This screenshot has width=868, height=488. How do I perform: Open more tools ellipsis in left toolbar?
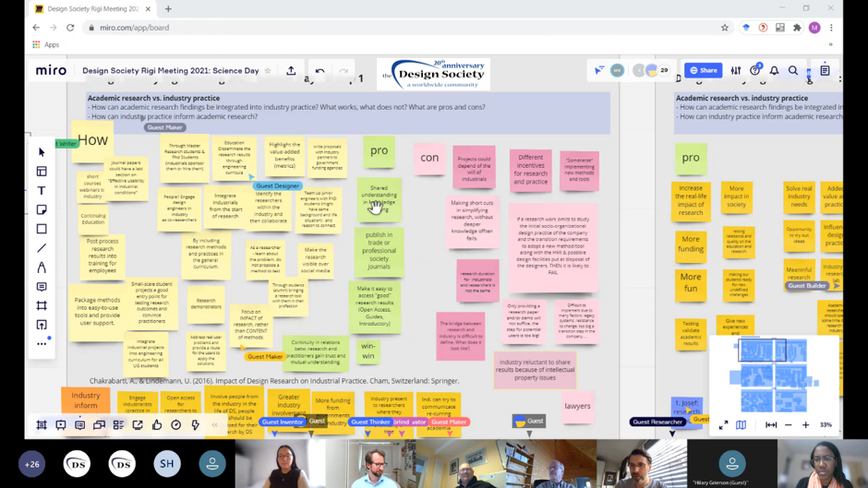pos(42,344)
